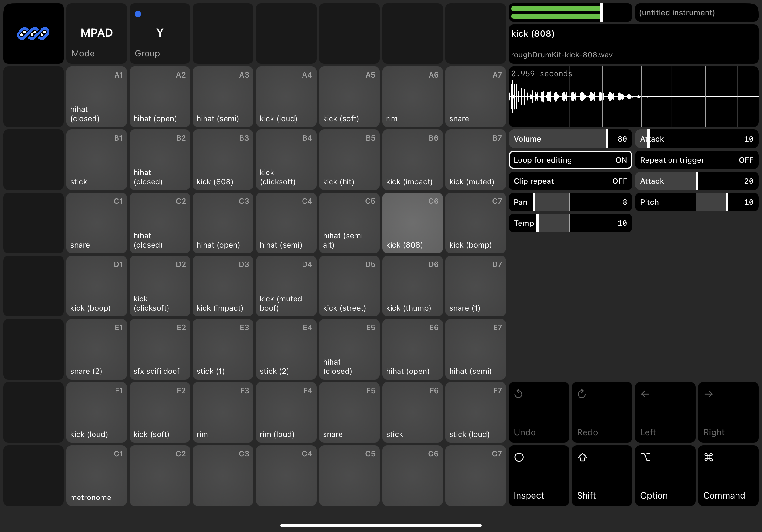Open the Group Y selector

point(160,33)
